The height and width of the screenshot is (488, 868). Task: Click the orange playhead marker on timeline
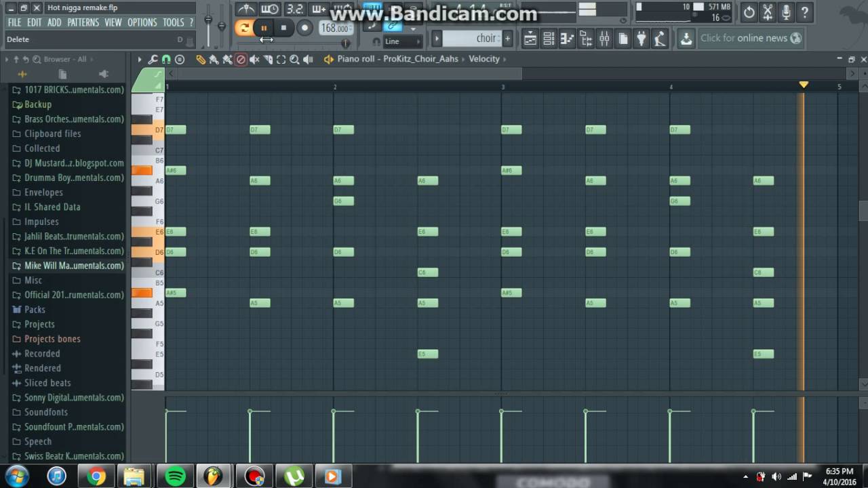804,85
